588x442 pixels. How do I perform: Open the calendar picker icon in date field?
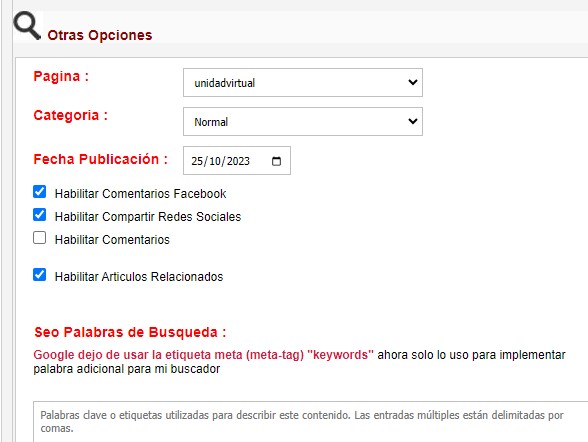[x=276, y=161]
